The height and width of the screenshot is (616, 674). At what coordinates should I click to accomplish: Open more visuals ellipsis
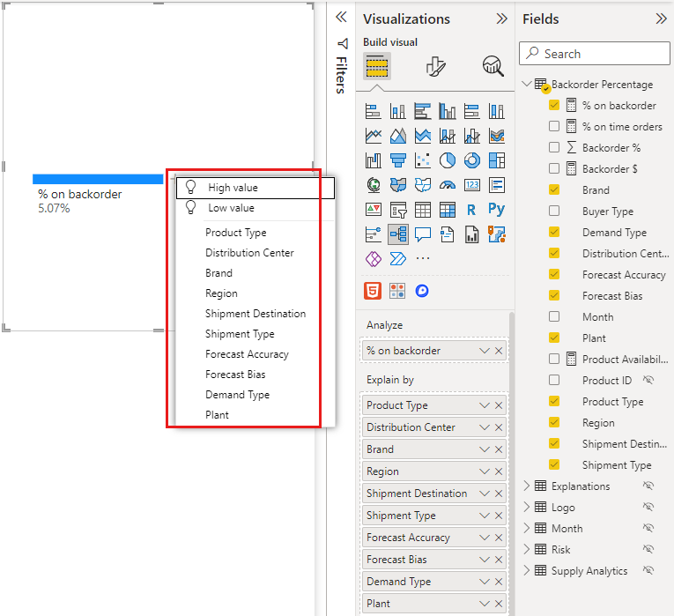pyautogui.click(x=423, y=258)
